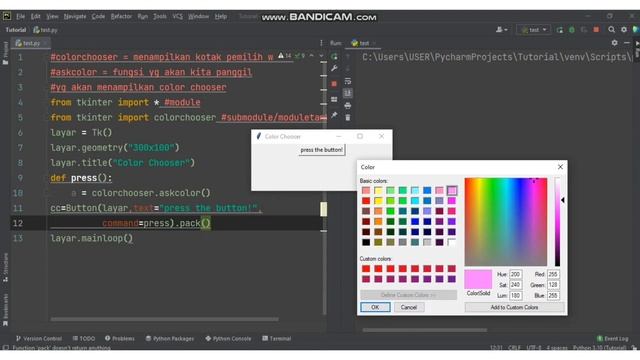Go to next highlighted error chevron
The width and height of the screenshot is (640, 360).
[x=321, y=56]
